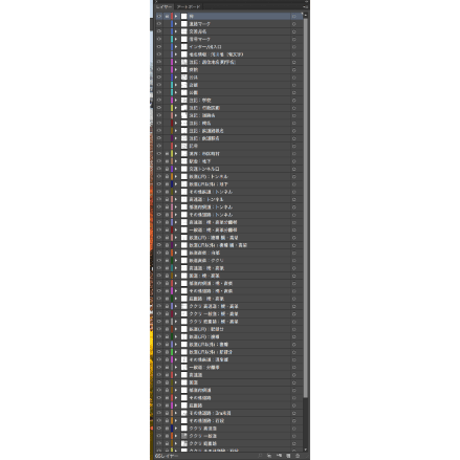The height and width of the screenshot is (460, 460).
Task: Click lock icon of 国道 layer
Action: pos(167,383)
